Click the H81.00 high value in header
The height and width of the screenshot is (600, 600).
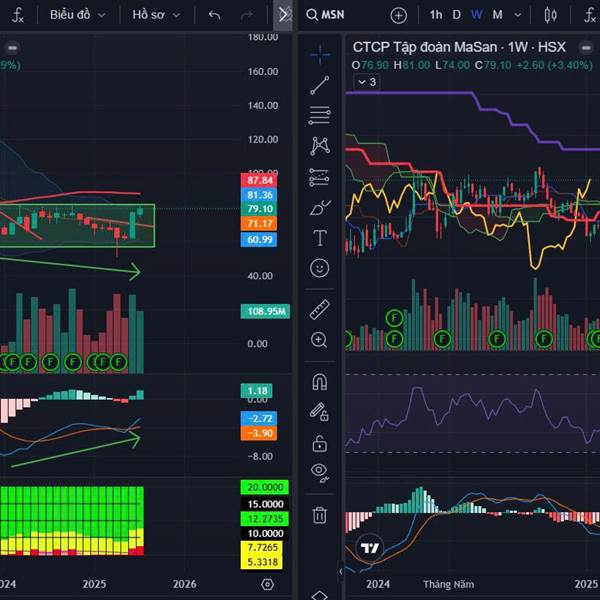[x=412, y=65]
